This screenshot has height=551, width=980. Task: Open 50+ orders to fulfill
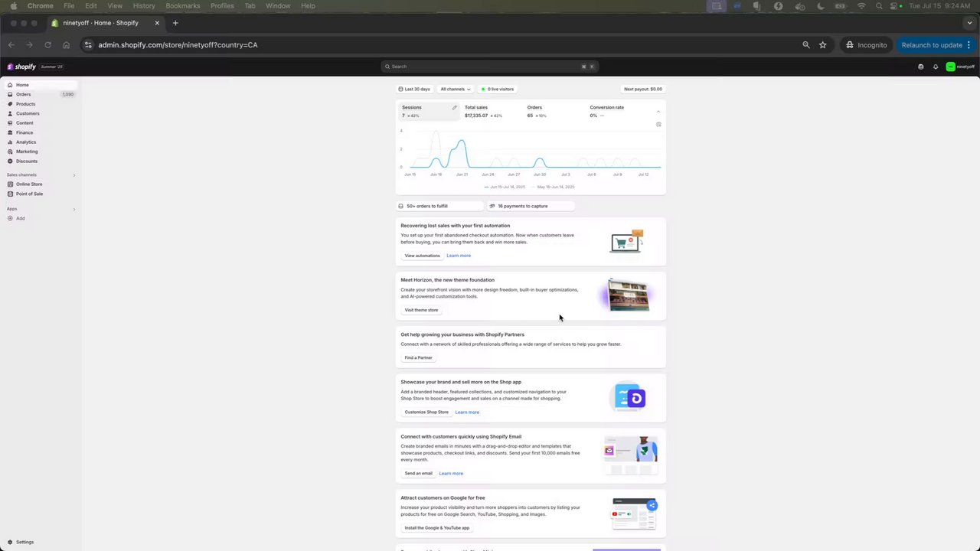click(x=439, y=206)
